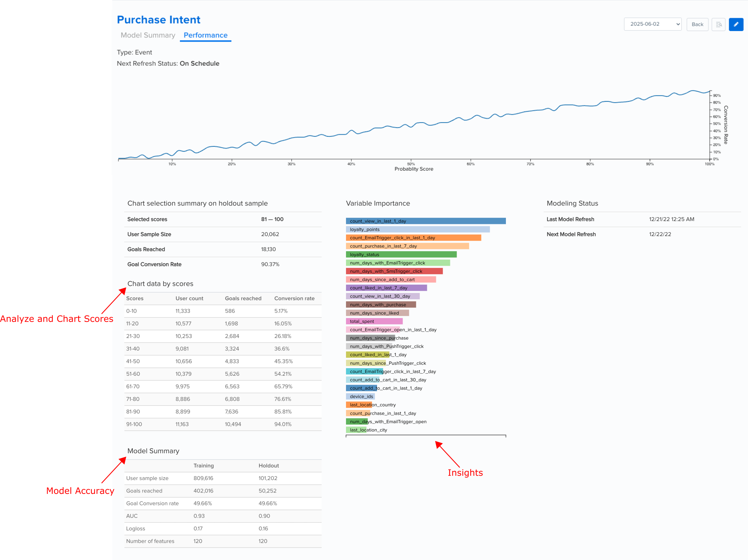The height and width of the screenshot is (560, 748).
Task: Open the 2025-06-02 date dropdown
Action: click(x=653, y=24)
